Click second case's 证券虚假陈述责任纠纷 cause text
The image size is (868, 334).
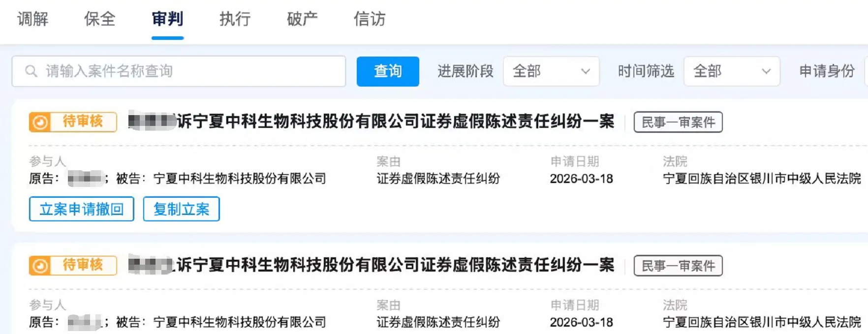(x=438, y=322)
